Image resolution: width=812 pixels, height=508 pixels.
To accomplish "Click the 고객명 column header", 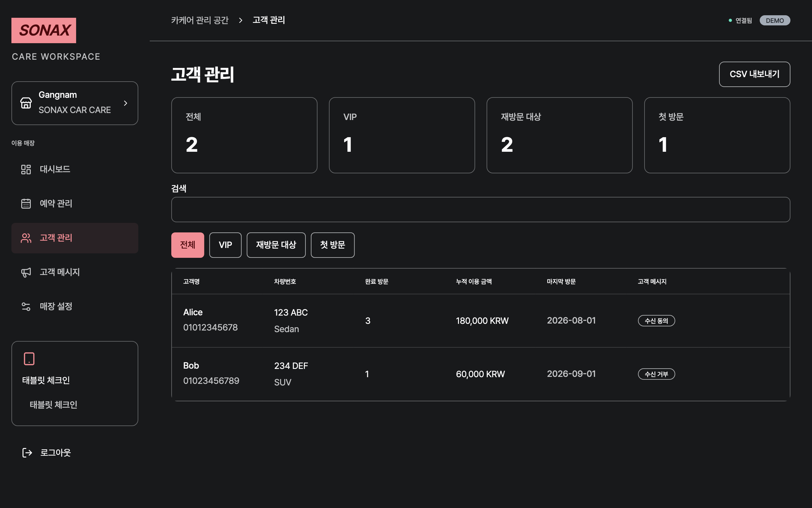I will pyautogui.click(x=191, y=282).
